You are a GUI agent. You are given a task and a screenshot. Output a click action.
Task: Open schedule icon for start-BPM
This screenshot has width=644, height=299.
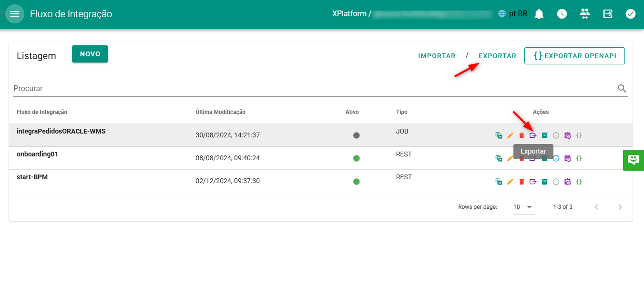(x=567, y=182)
